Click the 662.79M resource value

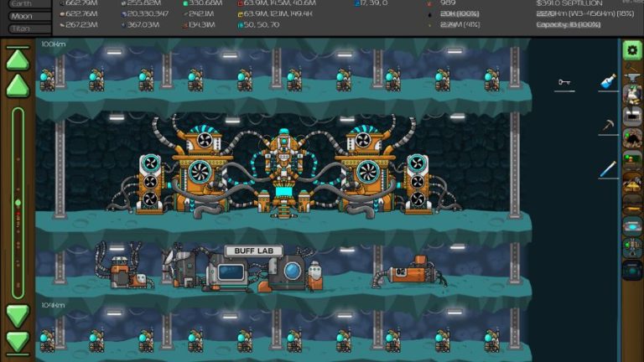pos(81,3)
